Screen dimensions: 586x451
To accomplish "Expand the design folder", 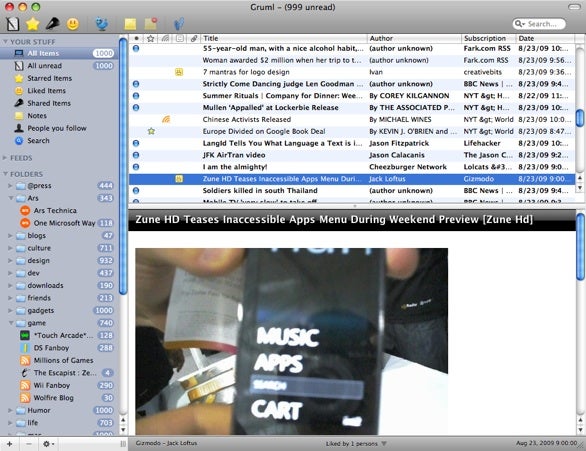I will click(x=10, y=260).
